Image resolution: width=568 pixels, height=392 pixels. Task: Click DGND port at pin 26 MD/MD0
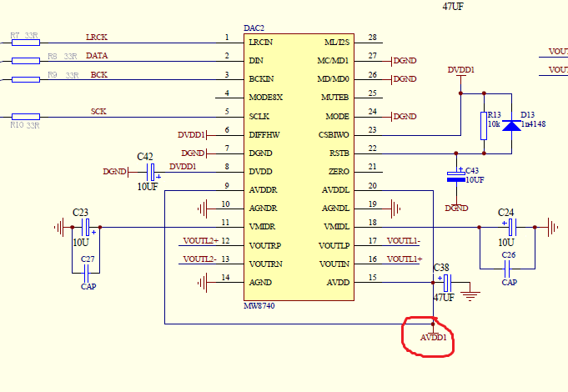point(404,79)
